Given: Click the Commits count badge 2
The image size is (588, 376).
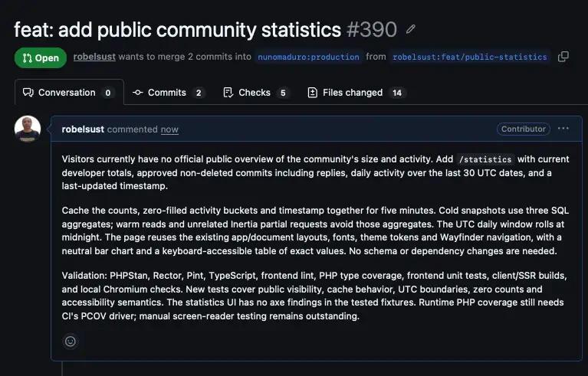Looking at the screenshot, I should (x=199, y=93).
